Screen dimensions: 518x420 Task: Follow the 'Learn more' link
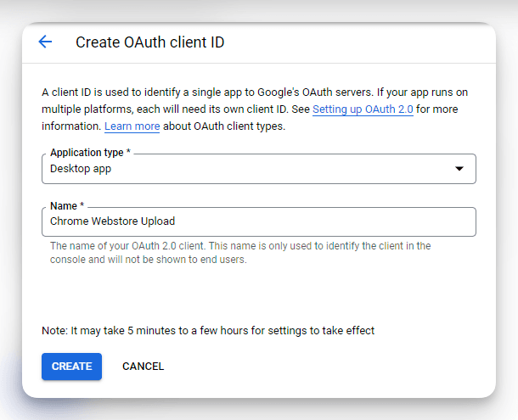[x=132, y=126]
